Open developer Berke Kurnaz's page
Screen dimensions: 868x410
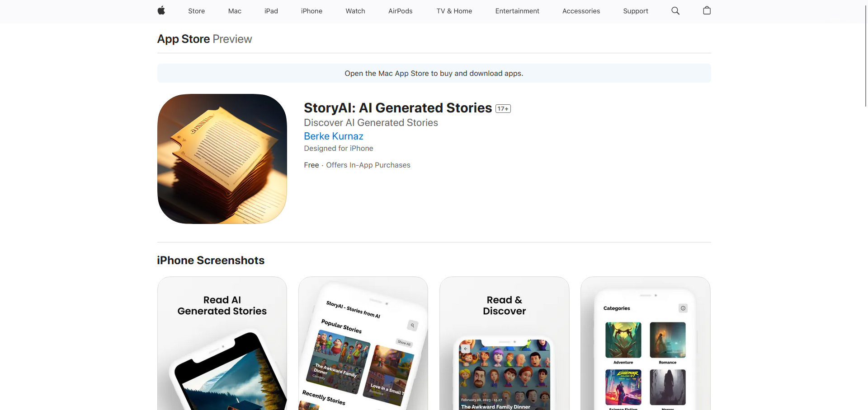tap(334, 136)
